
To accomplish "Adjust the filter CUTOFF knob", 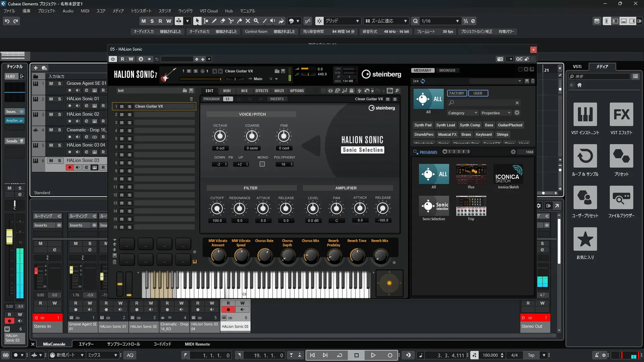I will [217, 209].
